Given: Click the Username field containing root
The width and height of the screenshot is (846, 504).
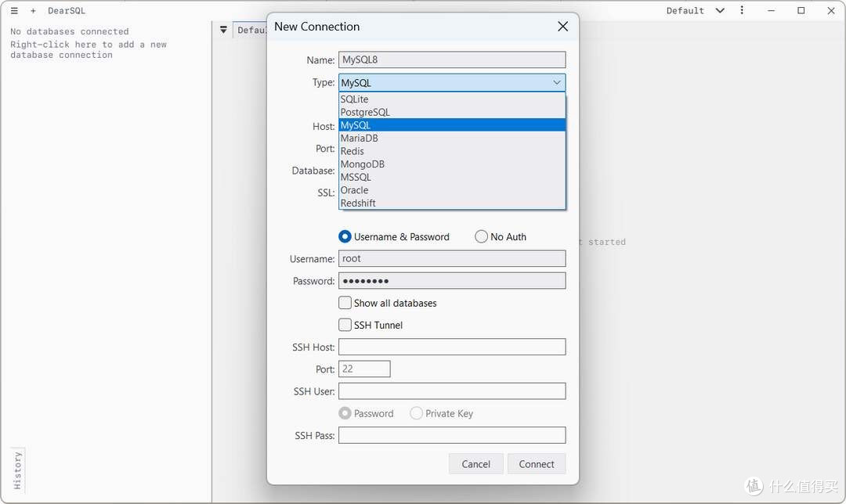Looking at the screenshot, I should (452, 259).
